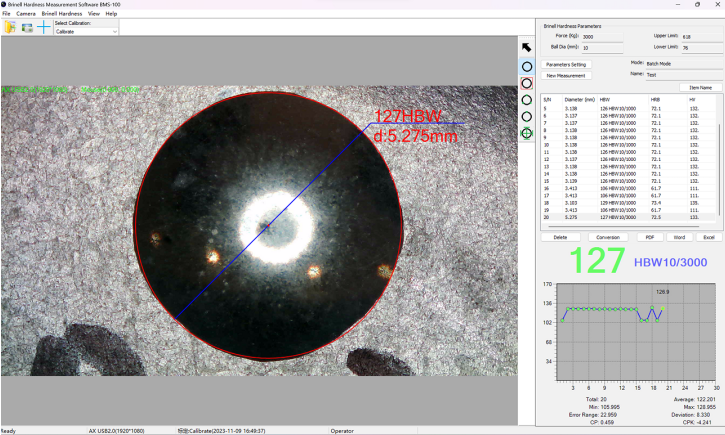725x435 pixels.
Task: Choose the red circle measurement tool
Action: click(527, 83)
